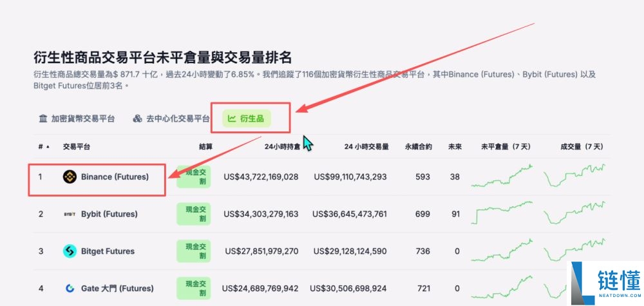
Task: Open the 加密貨幣交易平台 tab
Action: pyautogui.click(x=77, y=119)
